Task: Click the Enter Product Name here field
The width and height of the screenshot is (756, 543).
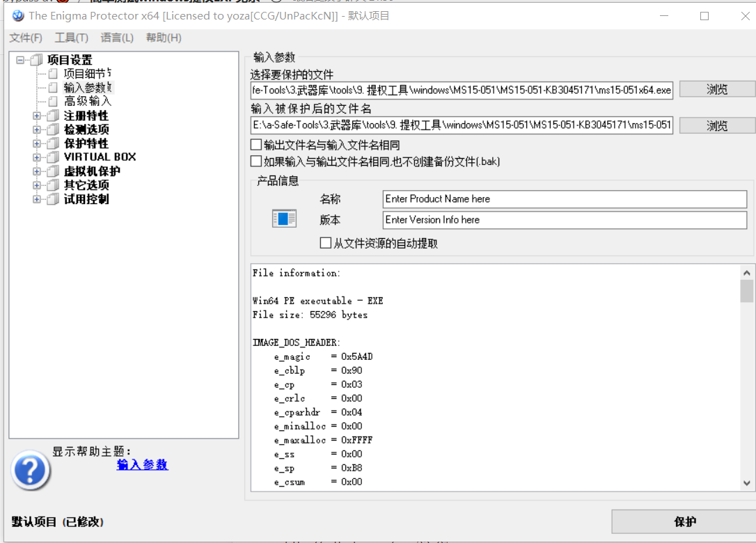Action: click(565, 198)
